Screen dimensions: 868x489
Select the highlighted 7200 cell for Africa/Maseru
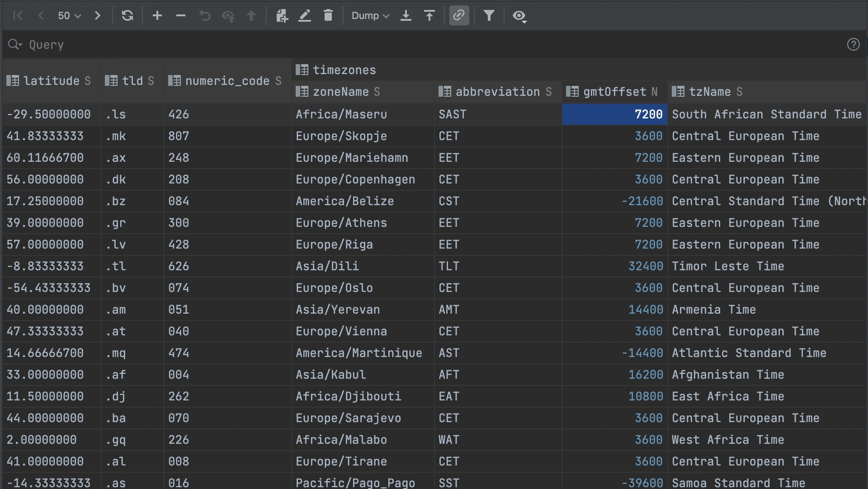[615, 114]
